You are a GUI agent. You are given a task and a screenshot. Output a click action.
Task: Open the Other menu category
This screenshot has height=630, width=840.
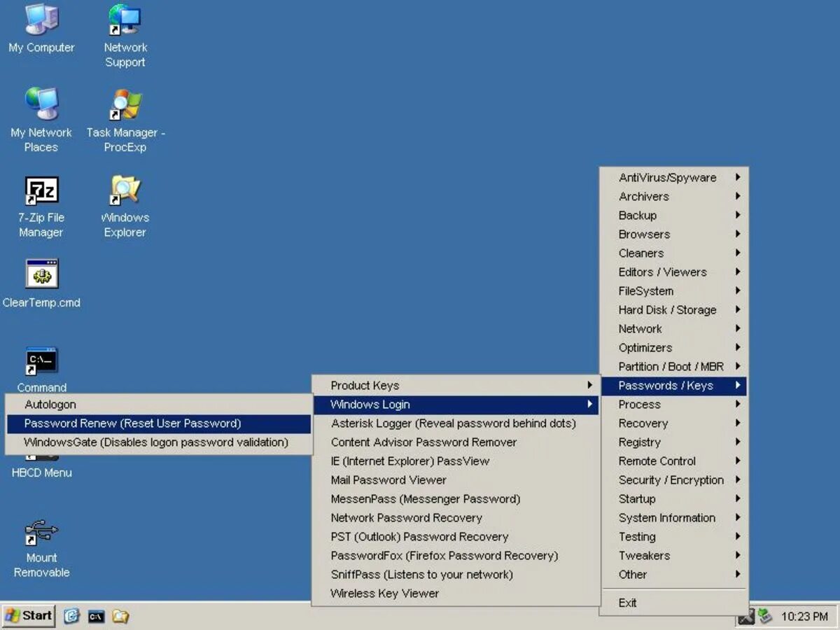click(673, 575)
